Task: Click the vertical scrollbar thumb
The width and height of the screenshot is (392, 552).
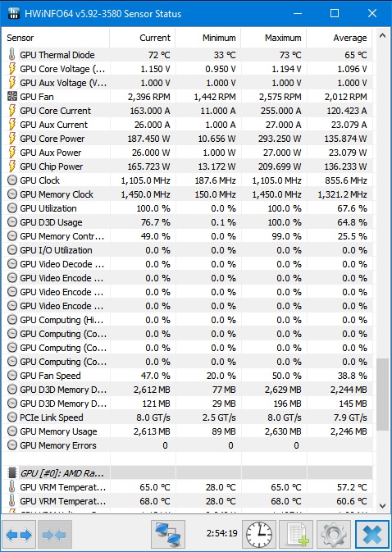Action: [x=382, y=395]
